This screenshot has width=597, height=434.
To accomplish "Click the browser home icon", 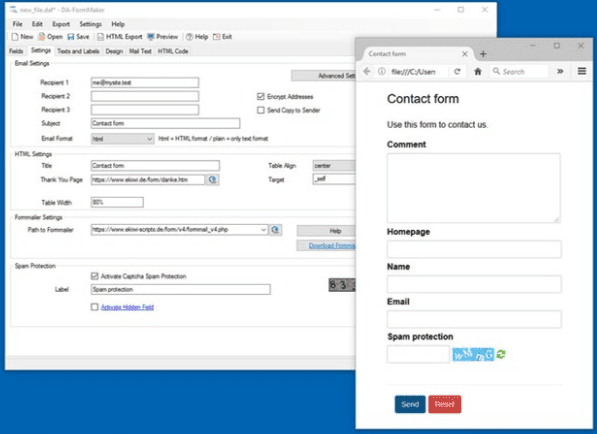I will click(x=478, y=72).
